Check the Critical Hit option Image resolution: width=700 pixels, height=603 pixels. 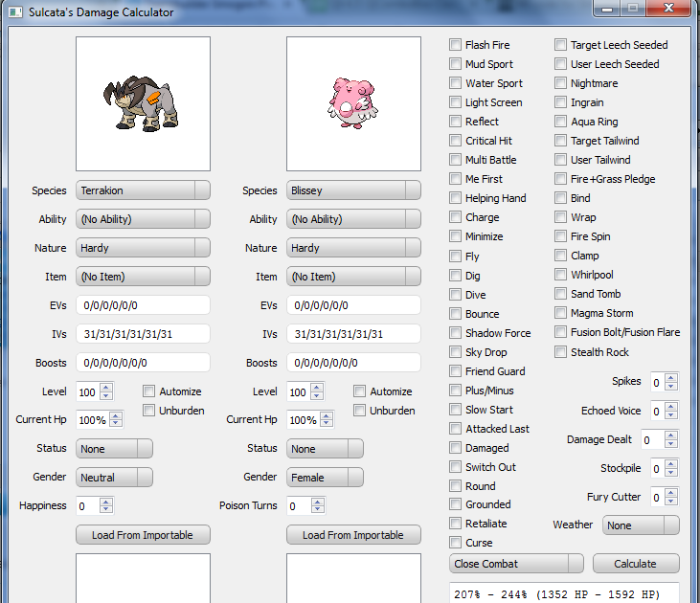tap(455, 141)
